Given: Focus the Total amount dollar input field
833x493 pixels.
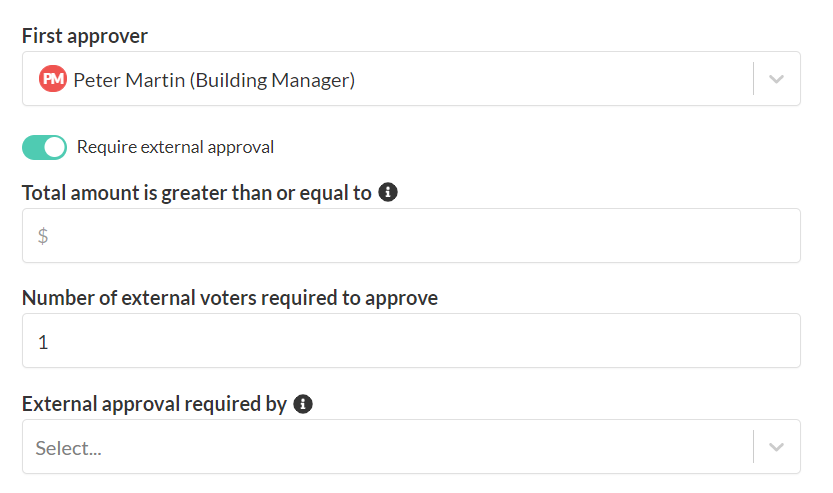Looking at the screenshot, I should tap(411, 235).
